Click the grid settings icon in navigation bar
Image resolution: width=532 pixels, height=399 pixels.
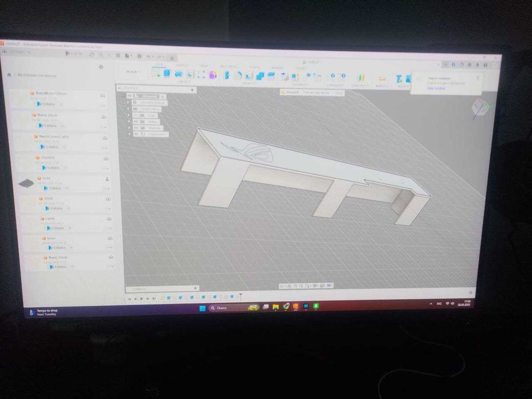pos(322,286)
